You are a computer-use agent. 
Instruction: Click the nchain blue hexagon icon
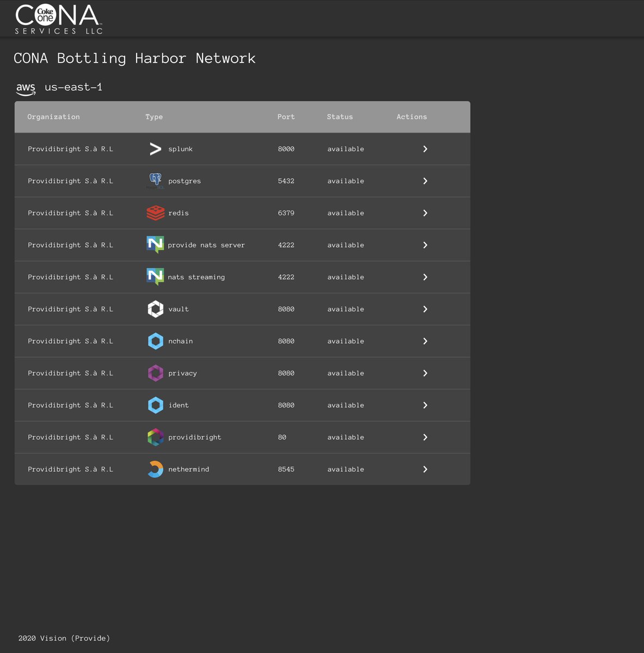click(155, 341)
